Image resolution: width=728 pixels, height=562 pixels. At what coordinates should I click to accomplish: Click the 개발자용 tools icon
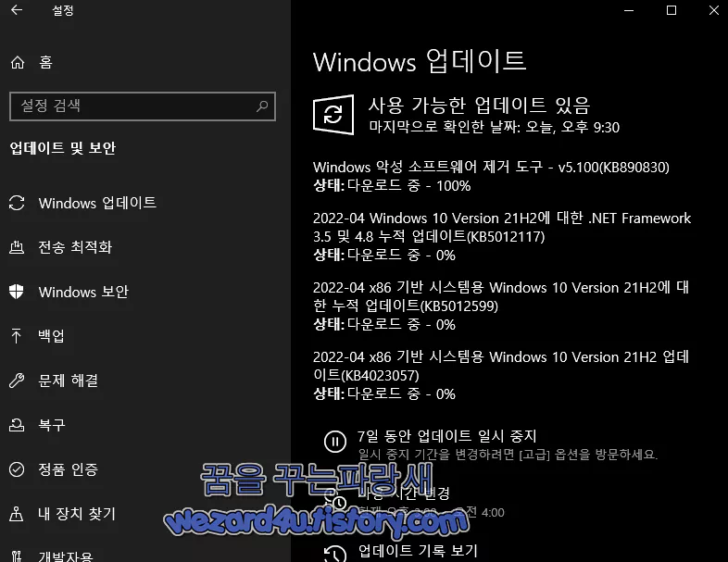point(17,556)
